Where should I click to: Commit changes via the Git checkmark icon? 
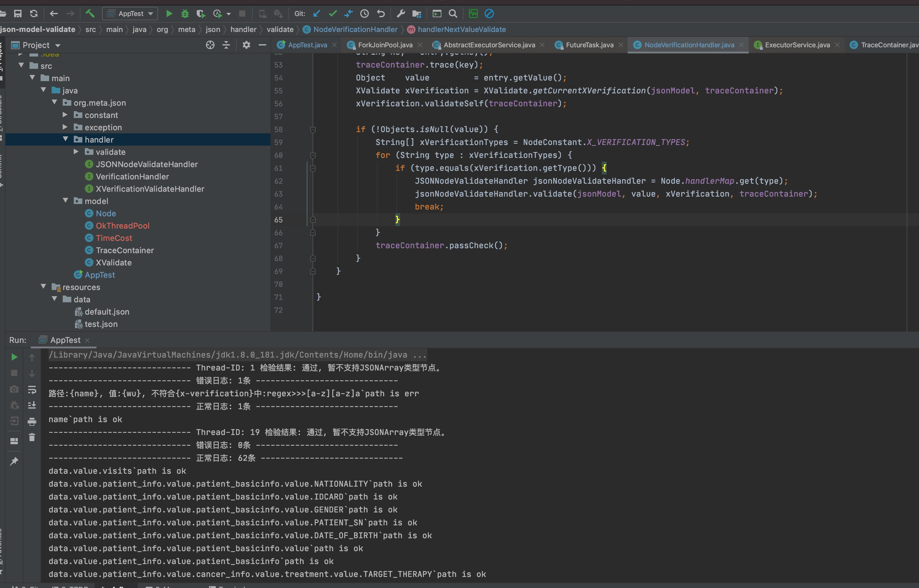(x=332, y=14)
